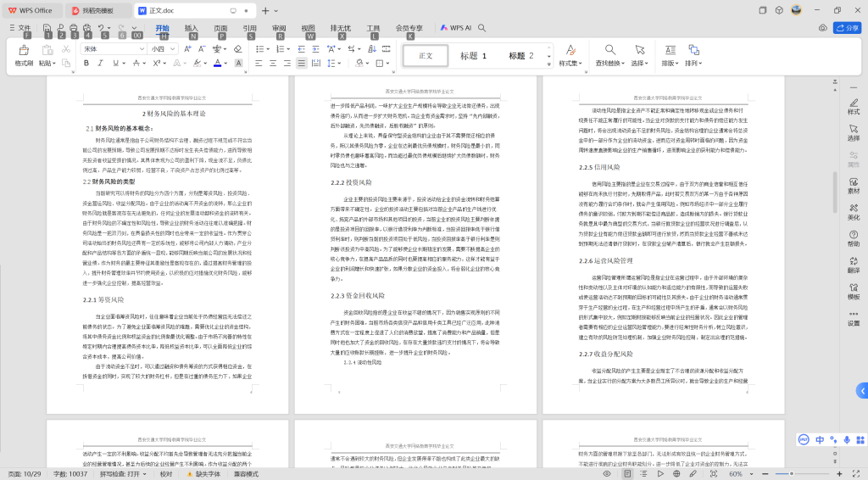This screenshot has width=868, height=480.
Task: Click the Print Preview icon
Action: 87,28
